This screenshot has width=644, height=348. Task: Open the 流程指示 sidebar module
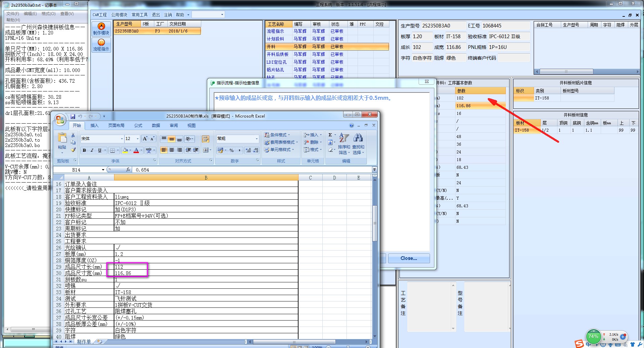click(101, 45)
